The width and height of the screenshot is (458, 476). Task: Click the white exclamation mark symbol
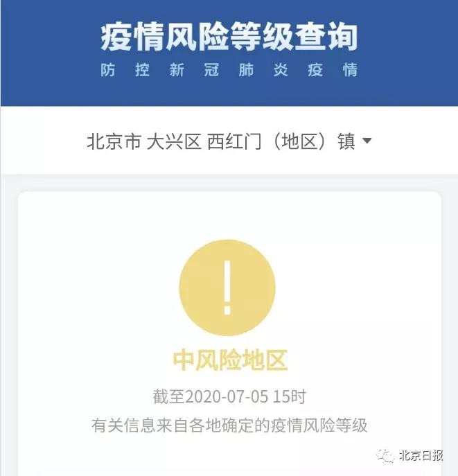[227, 288]
